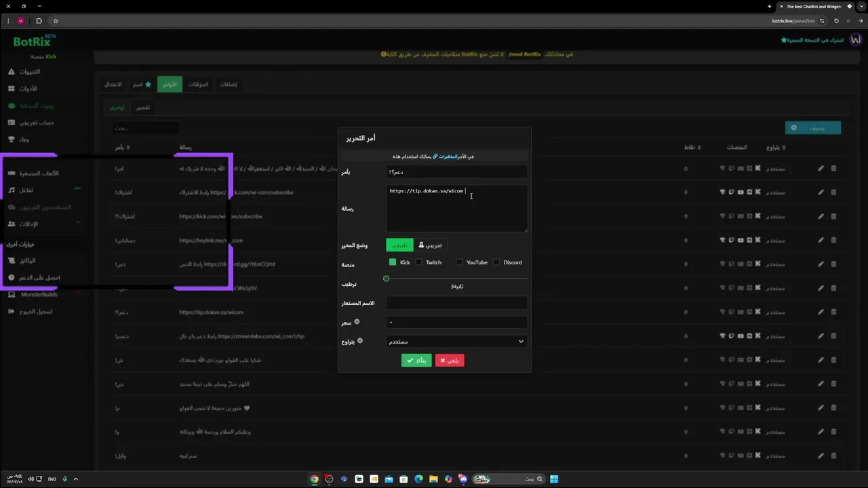The height and width of the screenshot is (488, 868).
Task: Click info icon beside يتراوح label
Action: click(x=360, y=341)
